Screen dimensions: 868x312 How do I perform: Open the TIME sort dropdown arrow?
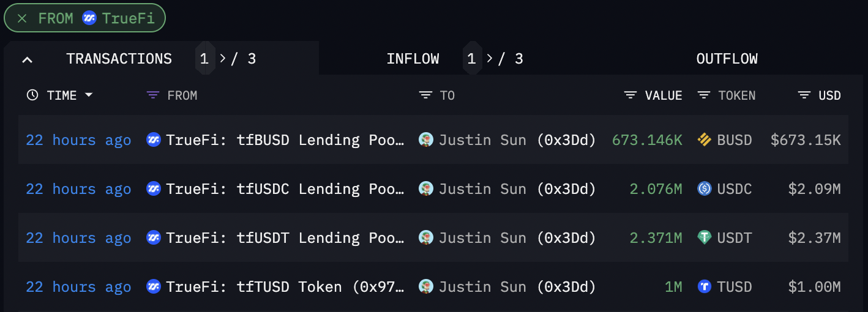pos(89,95)
